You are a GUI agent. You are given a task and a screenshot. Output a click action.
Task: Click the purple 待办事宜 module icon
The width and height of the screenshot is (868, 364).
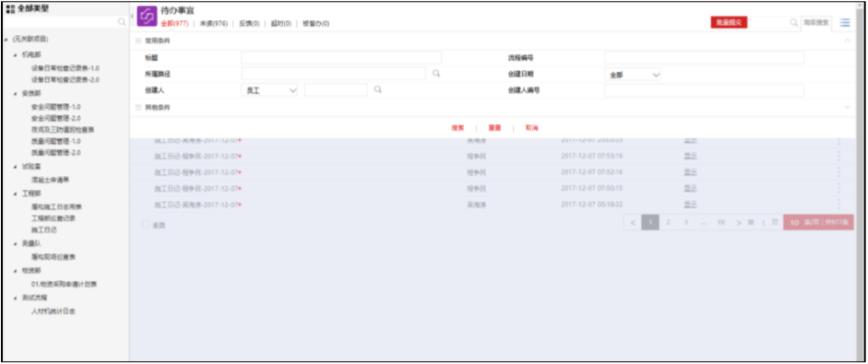[148, 17]
